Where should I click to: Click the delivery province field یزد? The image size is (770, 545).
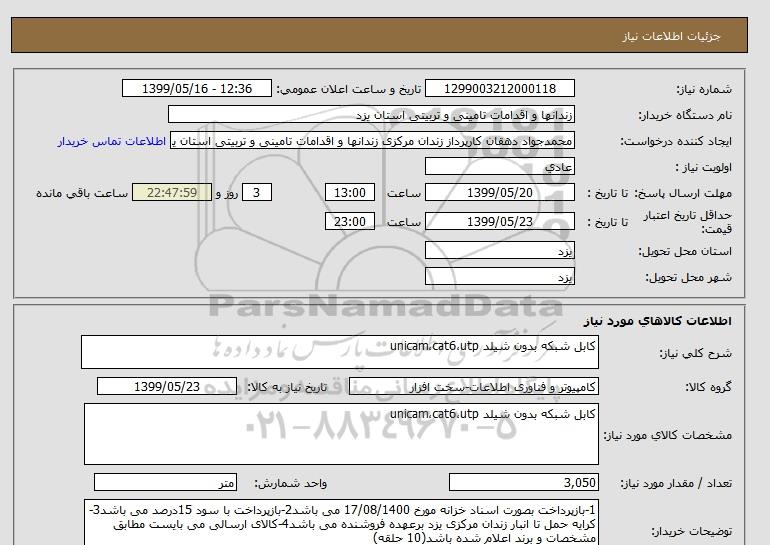(x=499, y=250)
